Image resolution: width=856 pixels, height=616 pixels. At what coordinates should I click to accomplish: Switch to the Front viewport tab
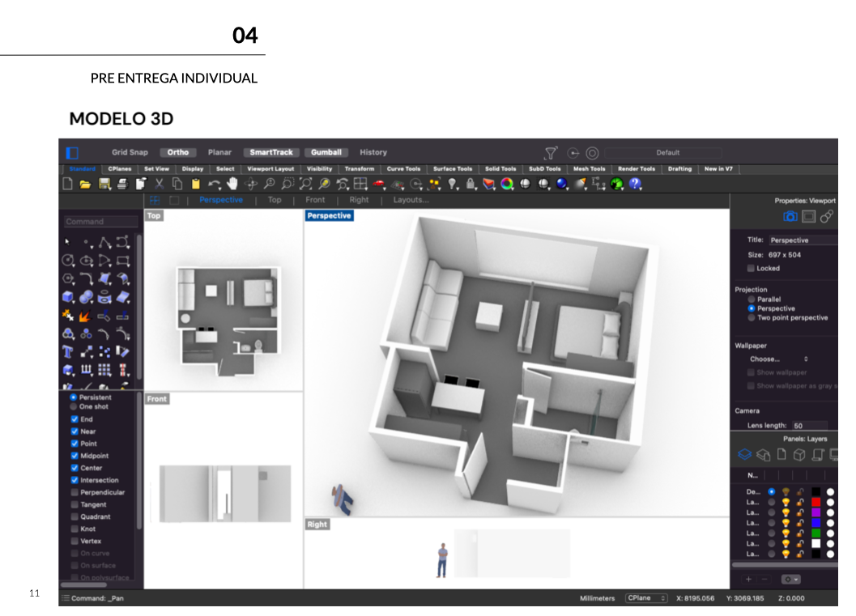[315, 200]
